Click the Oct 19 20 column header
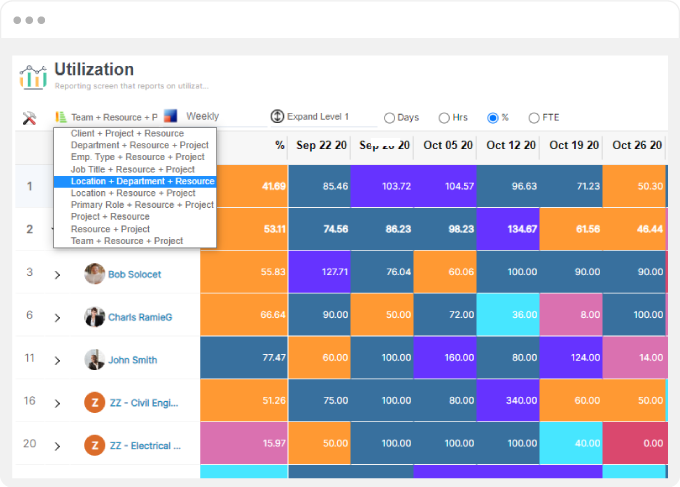 tap(574, 145)
